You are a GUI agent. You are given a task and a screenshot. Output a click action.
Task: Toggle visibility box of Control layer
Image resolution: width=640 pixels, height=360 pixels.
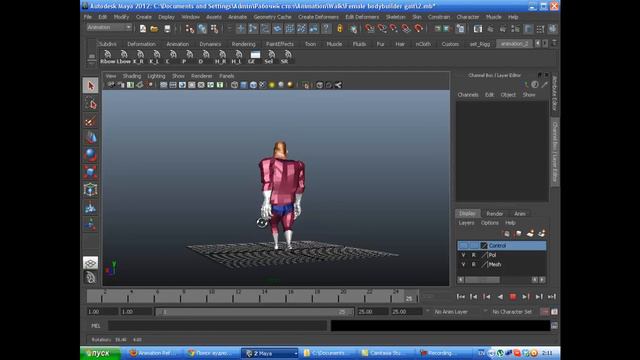(463, 245)
